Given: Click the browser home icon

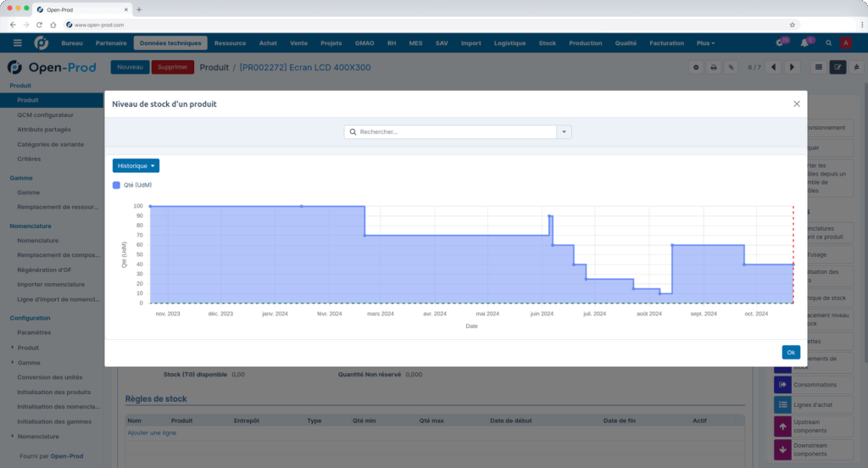Looking at the screenshot, I should [53, 25].
